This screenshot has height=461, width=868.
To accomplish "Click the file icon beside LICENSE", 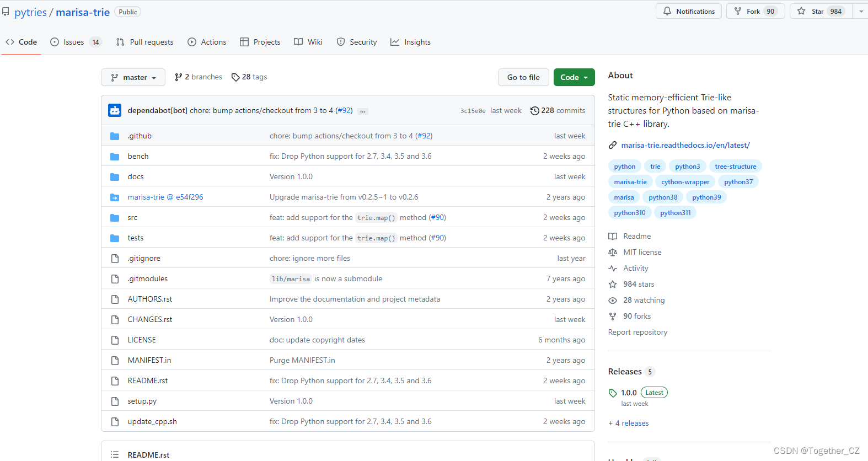I will 115,340.
